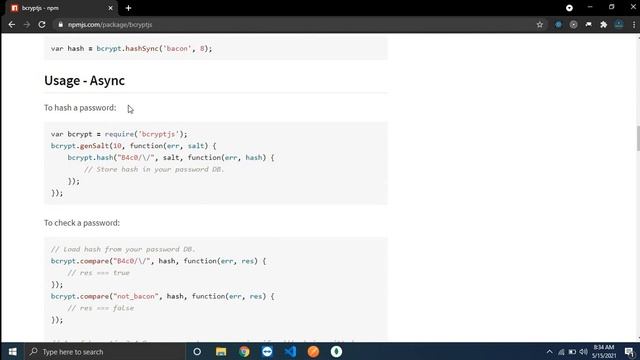Click the 'Load hash from your password DB' comment

pyautogui.click(x=123, y=249)
